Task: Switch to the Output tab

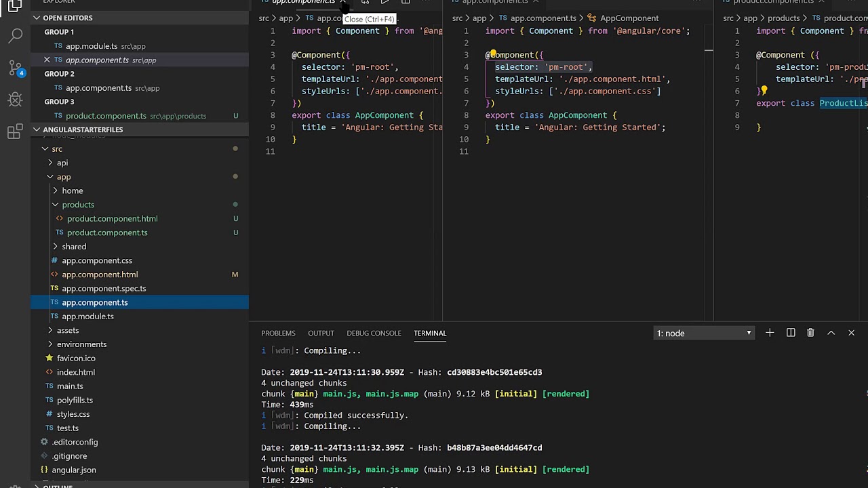Action: (x=321, y=333)
